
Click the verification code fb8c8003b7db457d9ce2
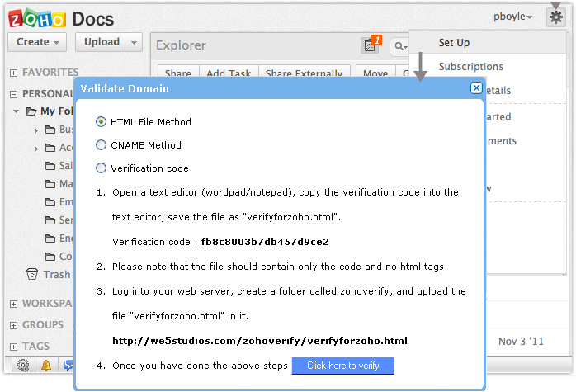pos(265,242)
